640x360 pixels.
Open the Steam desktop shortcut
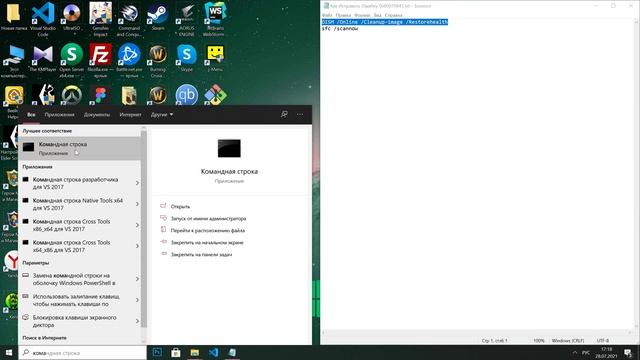point(158,16)
